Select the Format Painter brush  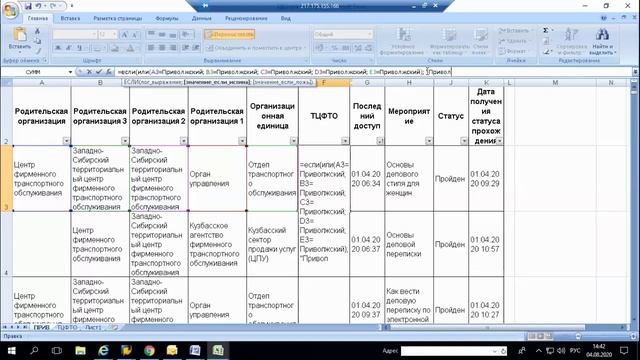38,51
